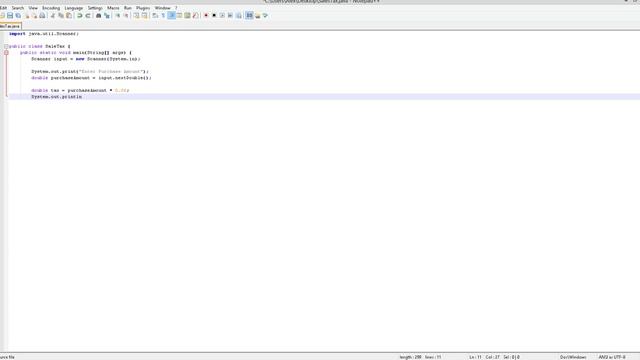Screen dimensions: 640x360
Task: Play back the recorded macro icon
Action: [222, 16]
